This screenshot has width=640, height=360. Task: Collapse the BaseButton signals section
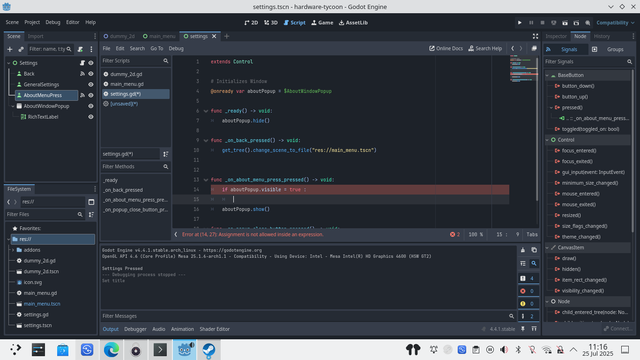point(547,76)
